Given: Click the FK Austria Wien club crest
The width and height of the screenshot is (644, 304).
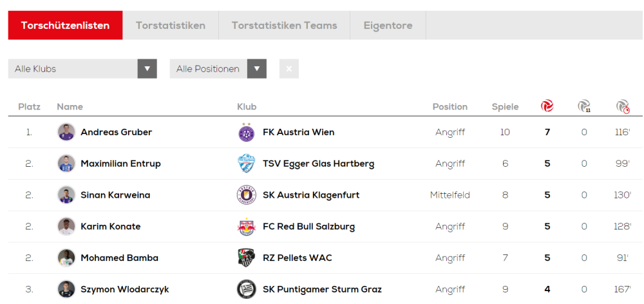Looking at the screenshot, I should coord(246,132).
